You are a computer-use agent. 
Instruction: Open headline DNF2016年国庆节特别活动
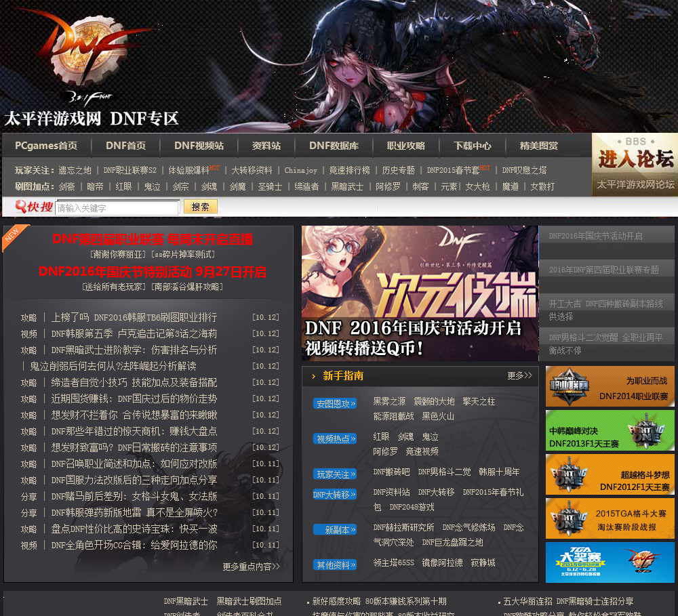[x=152, y=272]
